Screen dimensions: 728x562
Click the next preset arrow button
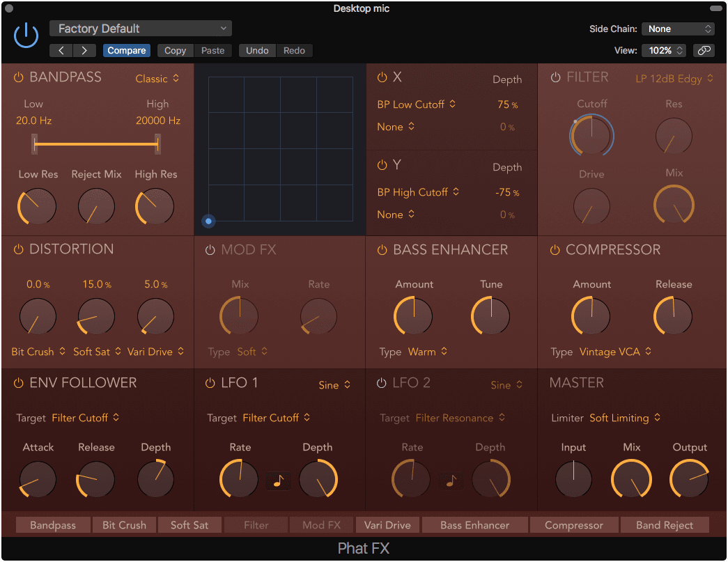(84, 51)
